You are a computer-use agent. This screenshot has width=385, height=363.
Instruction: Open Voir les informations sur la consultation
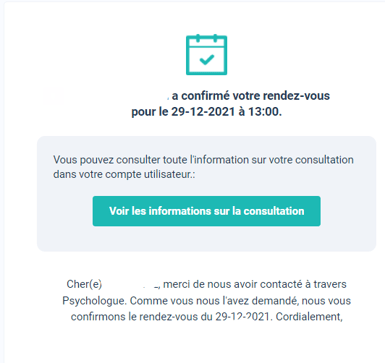(x=207, y=211)
